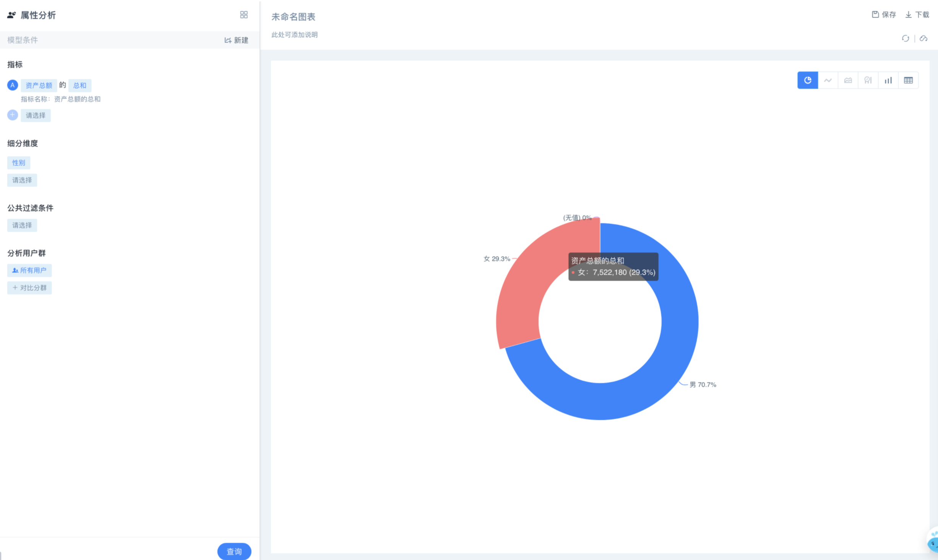Click the refresh chart icon
Image resolution: width=938 pixels, height=560 pixels.
[905, 38]
